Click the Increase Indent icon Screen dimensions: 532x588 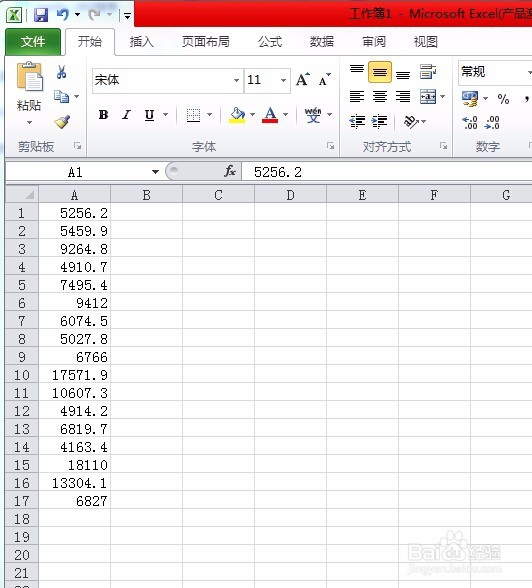point(379,122)
